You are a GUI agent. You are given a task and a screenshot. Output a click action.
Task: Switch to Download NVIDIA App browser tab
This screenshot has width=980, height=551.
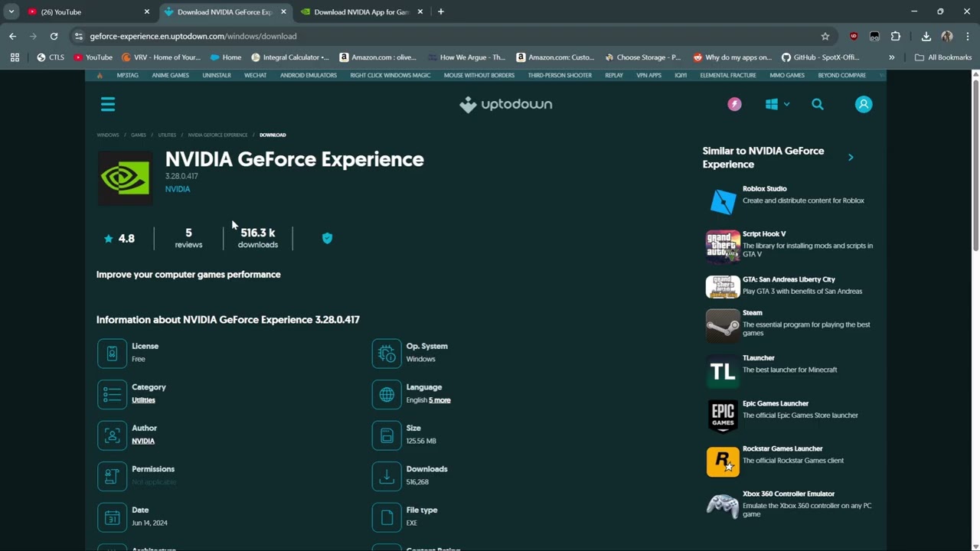[361, 11]
